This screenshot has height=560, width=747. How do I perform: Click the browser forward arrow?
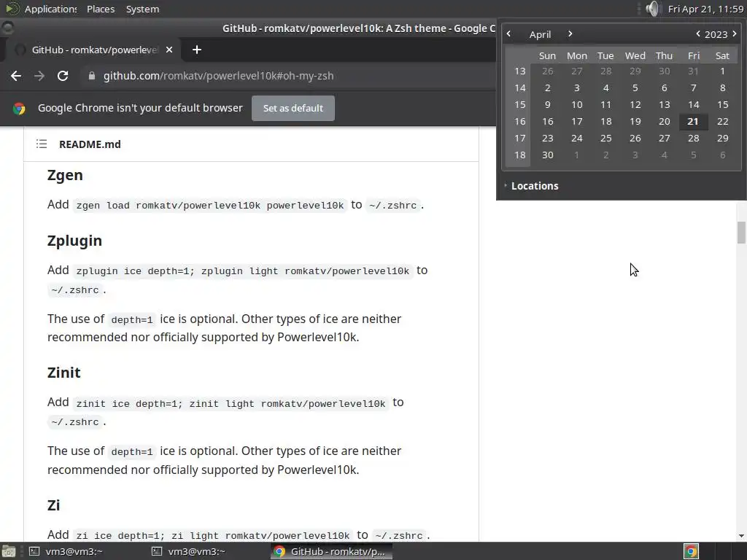(39, 76)
